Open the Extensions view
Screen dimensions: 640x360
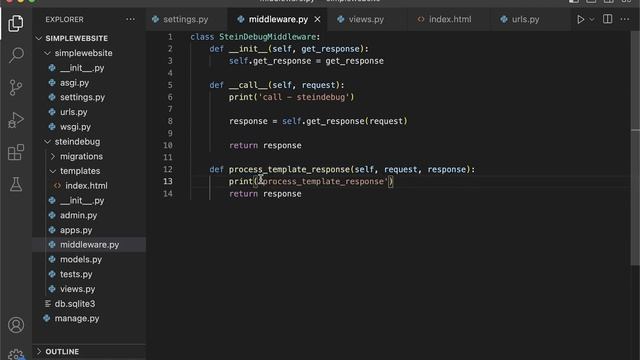pyautogui.click(x=16, y=152)
